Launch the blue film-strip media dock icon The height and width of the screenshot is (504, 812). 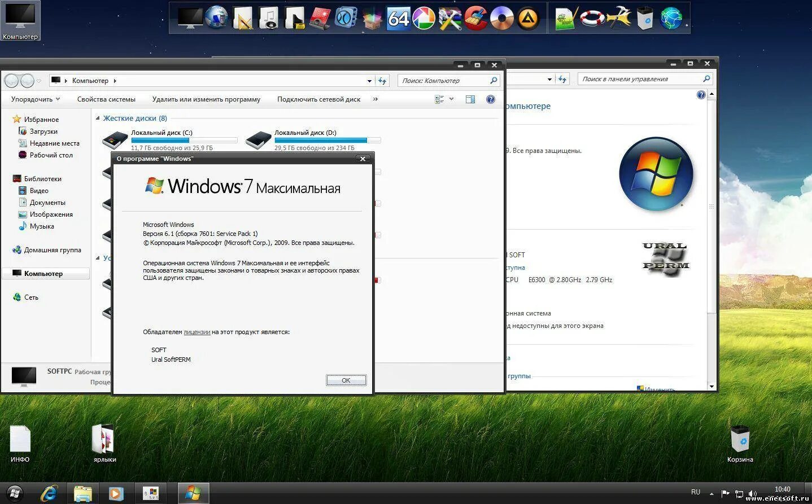coord(346,18)
